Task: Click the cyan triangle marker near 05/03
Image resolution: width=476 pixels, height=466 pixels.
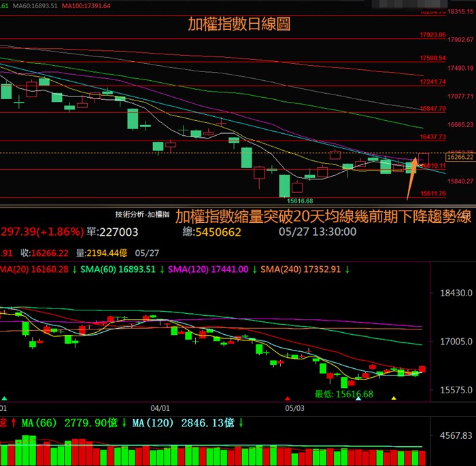Action: (358, 398)
